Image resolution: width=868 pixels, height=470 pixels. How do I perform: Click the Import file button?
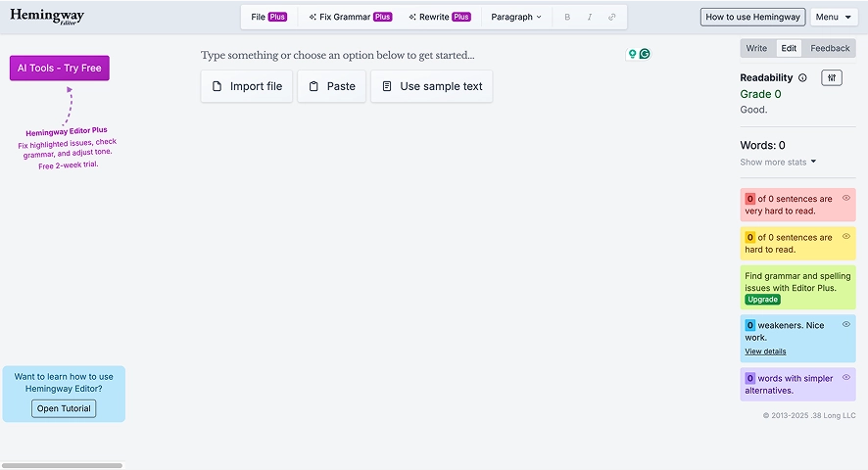click(247, 86)
